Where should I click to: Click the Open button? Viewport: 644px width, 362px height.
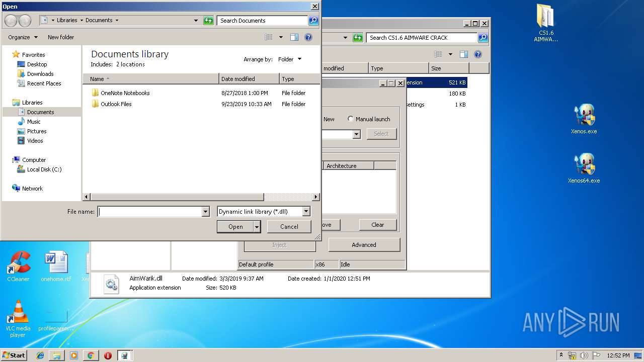click(235, 227)
